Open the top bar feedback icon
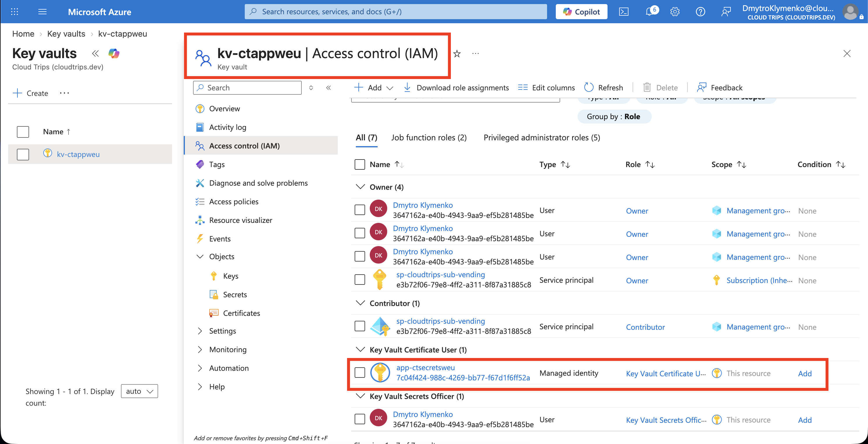 coord(726,12)
